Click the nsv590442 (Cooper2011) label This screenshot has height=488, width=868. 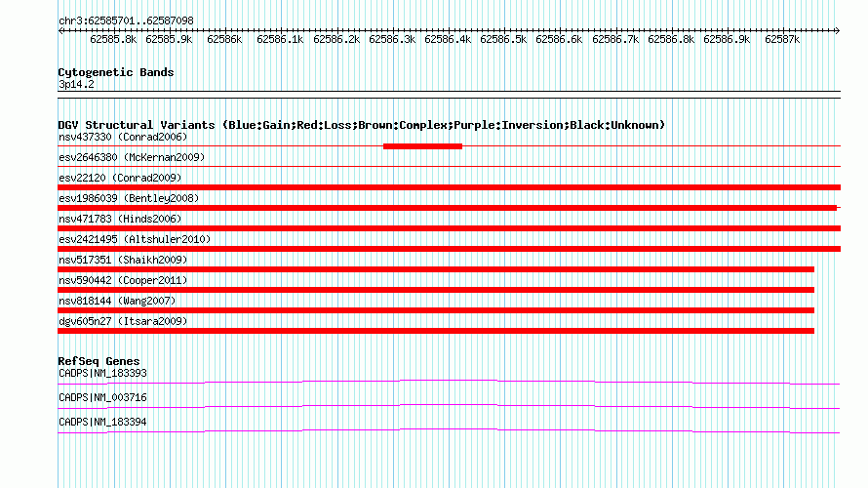pos(123,280)
